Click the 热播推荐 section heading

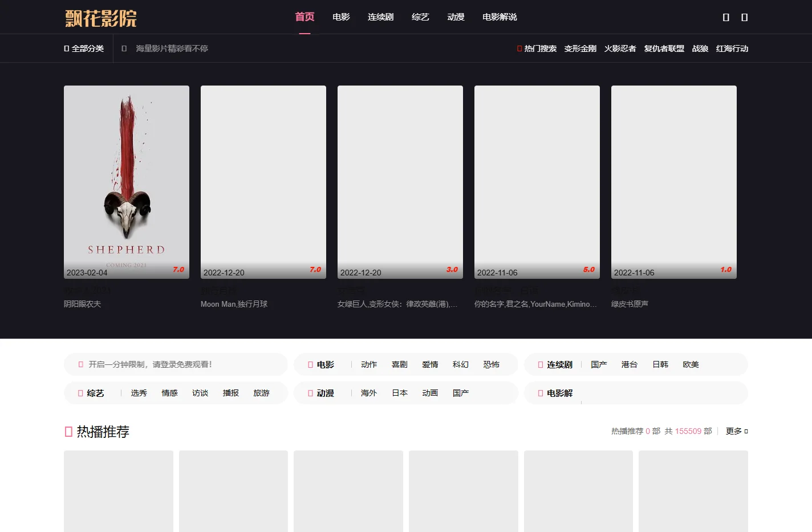[103, 432]
